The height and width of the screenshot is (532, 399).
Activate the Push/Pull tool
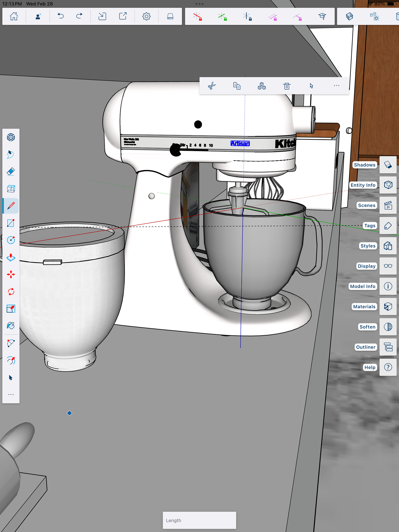coord(11,257)
